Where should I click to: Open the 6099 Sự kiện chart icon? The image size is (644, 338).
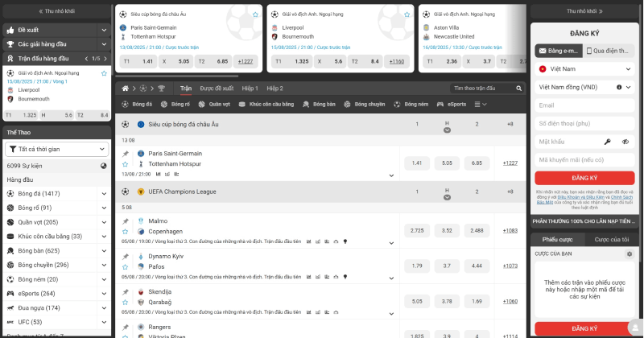(104, 166)
